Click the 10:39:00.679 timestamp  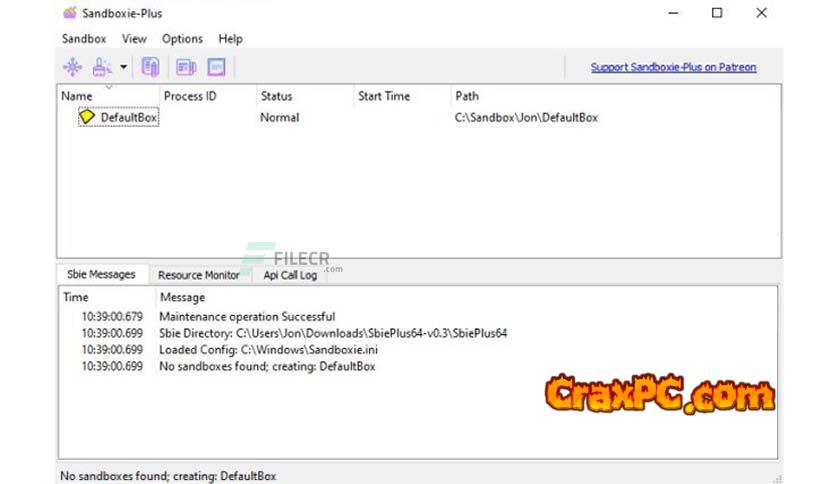[x=112, y=317]
